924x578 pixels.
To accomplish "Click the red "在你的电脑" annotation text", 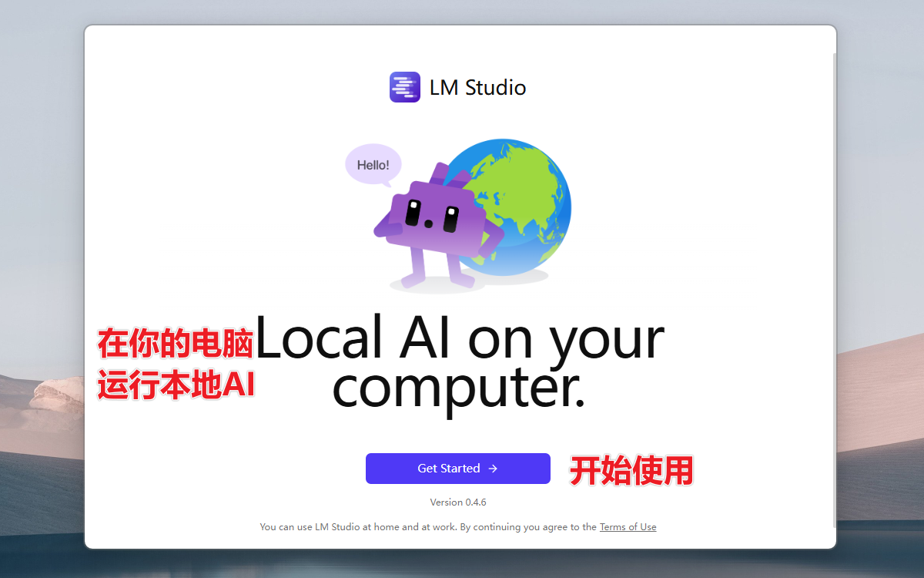I will (x=176, y=344).
